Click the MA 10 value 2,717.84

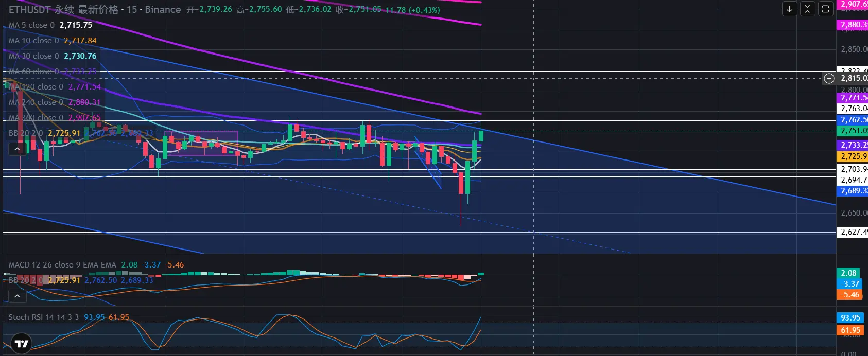point(80,41)
